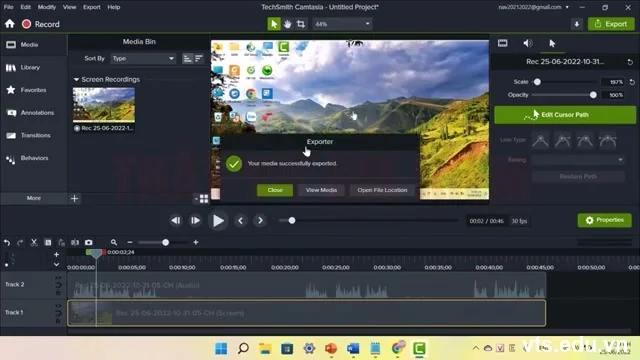The width and height of the screenshot is (640, 360).
Task: Copy the selected timeline media
Action: point(48,242)
